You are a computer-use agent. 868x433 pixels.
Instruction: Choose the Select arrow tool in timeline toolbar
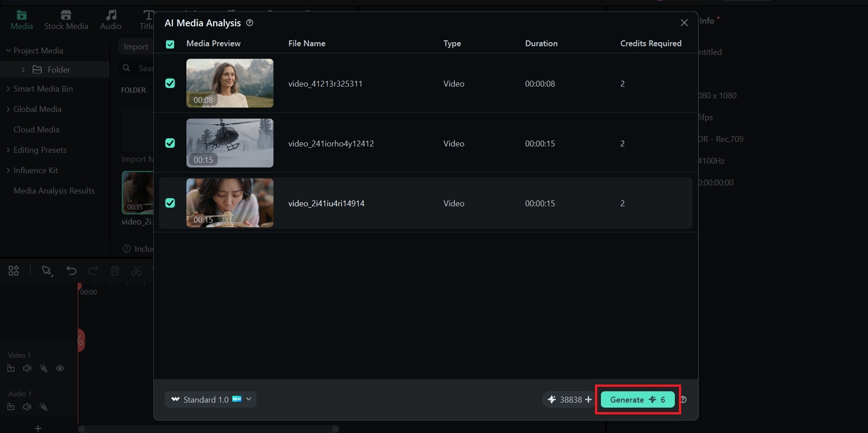[x=47, y=271]
